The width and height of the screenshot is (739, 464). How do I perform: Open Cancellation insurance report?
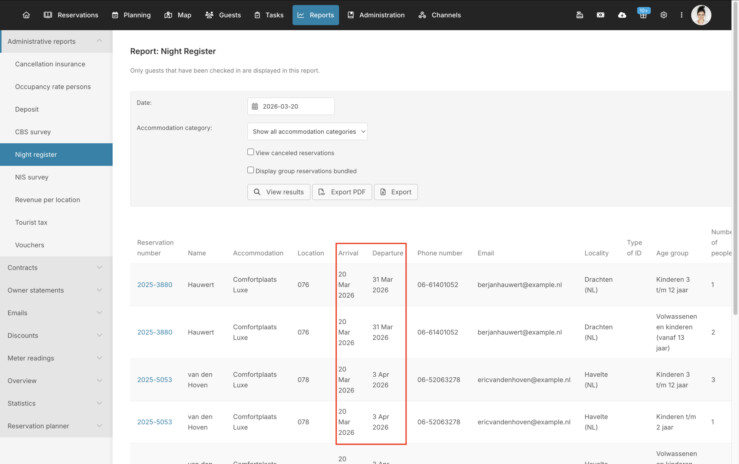pos(50,64)
